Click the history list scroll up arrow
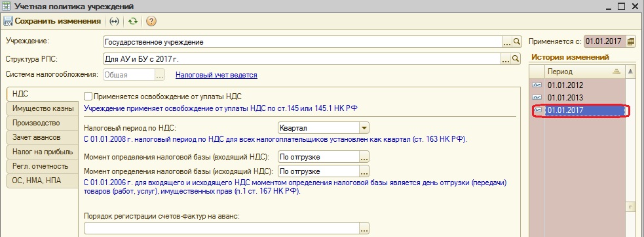 tap(630, 72)
